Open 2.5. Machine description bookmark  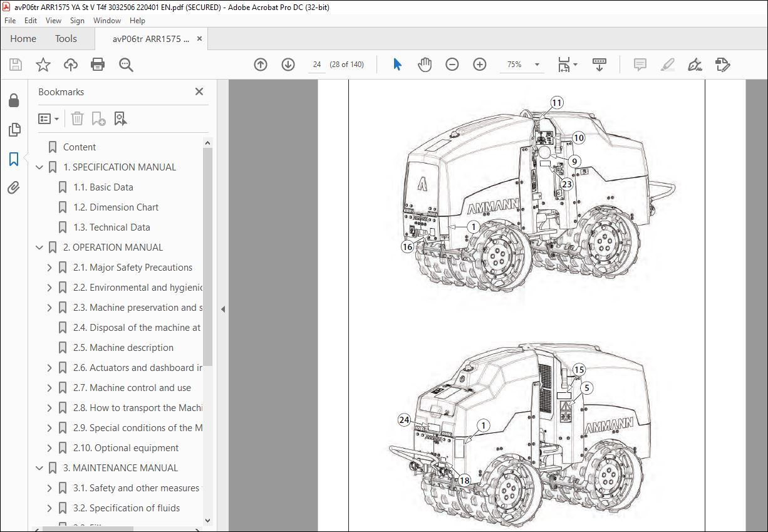[123, 348]
